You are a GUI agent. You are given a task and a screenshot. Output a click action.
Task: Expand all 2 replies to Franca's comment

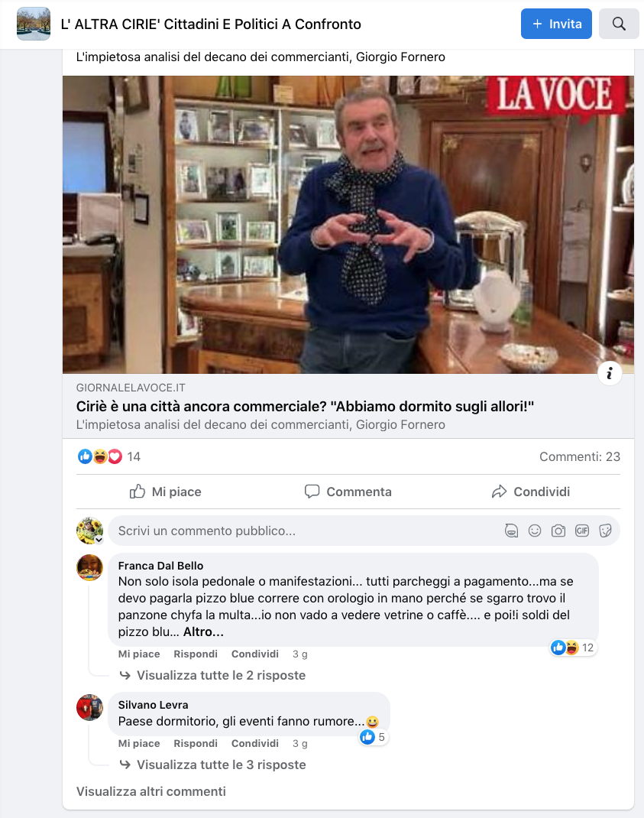click(x=221, y=675)
